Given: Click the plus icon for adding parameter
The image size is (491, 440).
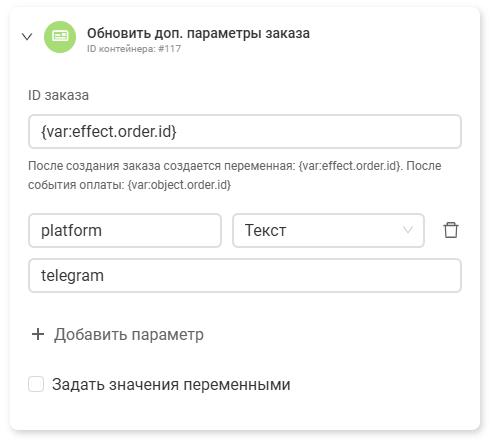Looking at the screenshot, I should tap(38, 334).
